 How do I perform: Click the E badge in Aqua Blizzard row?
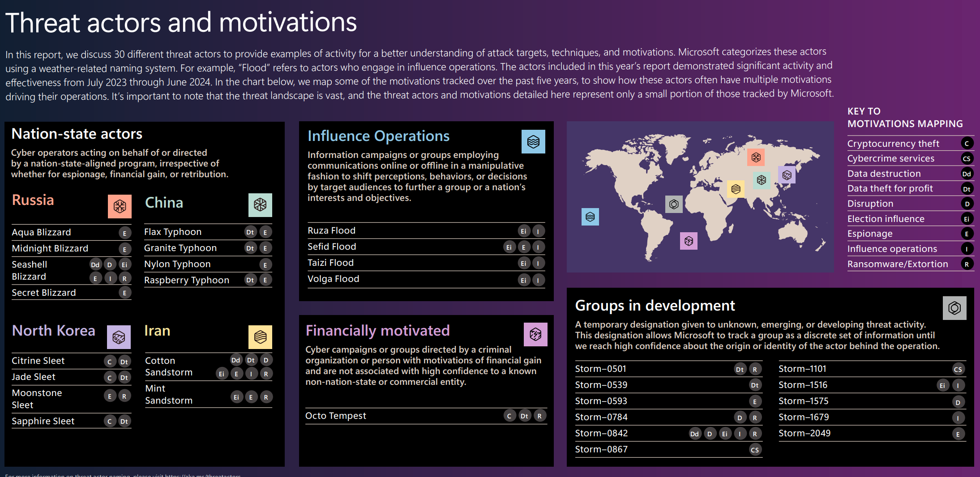click(125, 233)
